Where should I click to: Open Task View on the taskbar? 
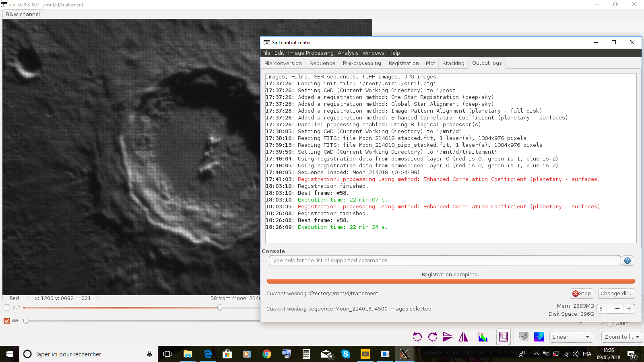click(x=167, y=354)
